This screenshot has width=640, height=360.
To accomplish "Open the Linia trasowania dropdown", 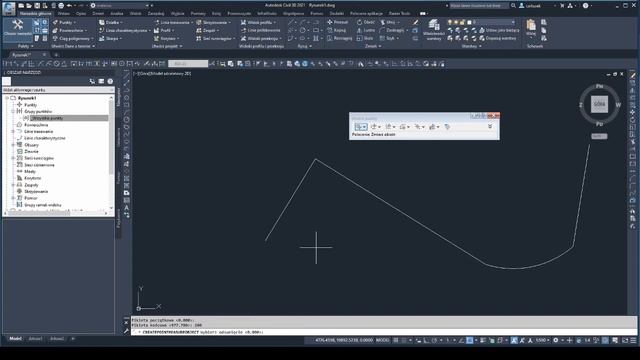I will pos(173,22).
